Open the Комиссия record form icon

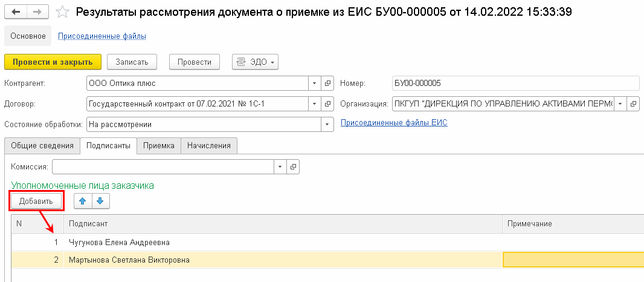click(x=294, y=166)
